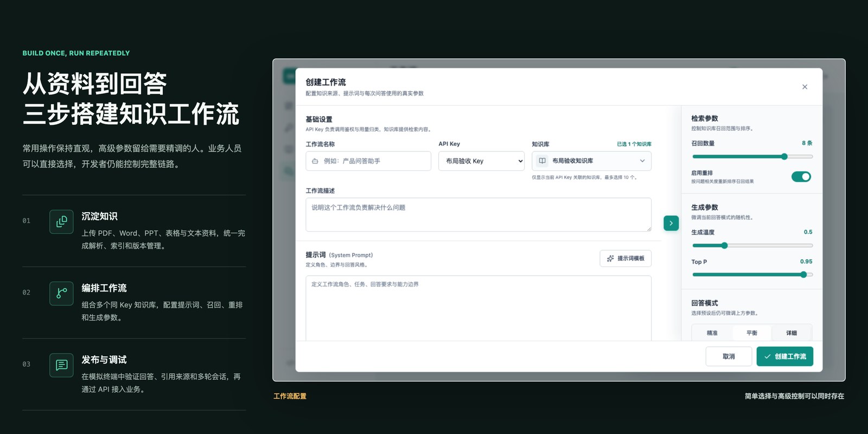Click the 已选 1 个知识库 text

[x=634, y=144]
